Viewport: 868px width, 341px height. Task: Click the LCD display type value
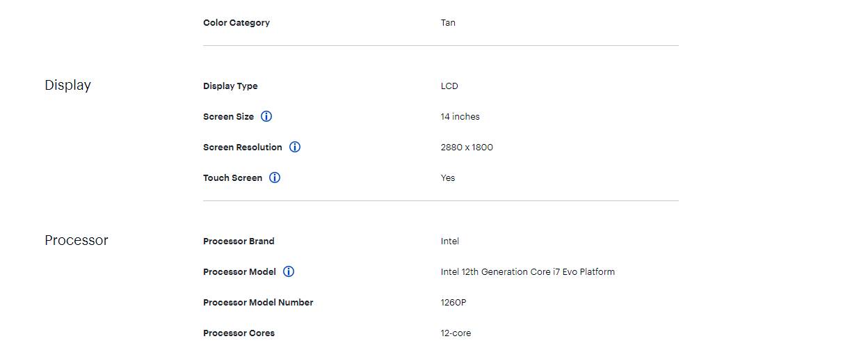pyautogui.click(x=449, y=86)
